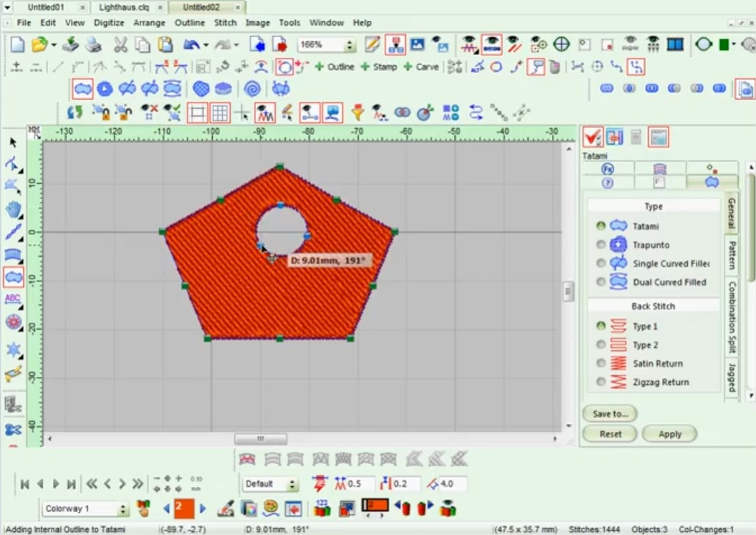Screen dimensions: 756x535
Task: Cut selection with scissors icon
Action: click(x=120, y=45)
